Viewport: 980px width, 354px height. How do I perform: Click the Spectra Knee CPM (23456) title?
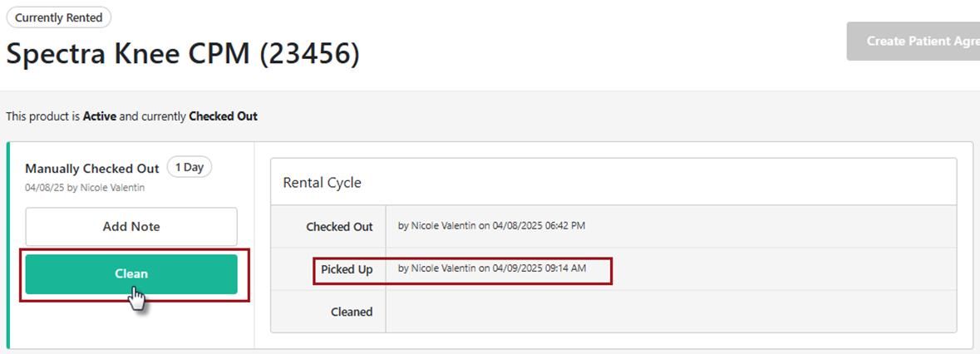(183, 54)
